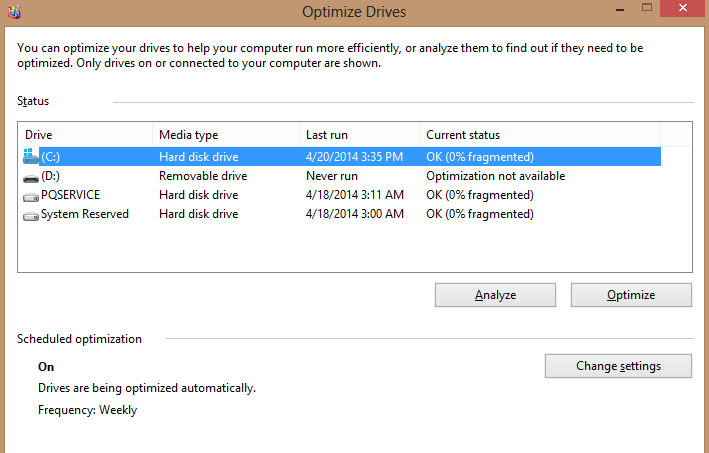Minimize the Optimize Drives window
The image size is (709, 453).
(620, 9)
